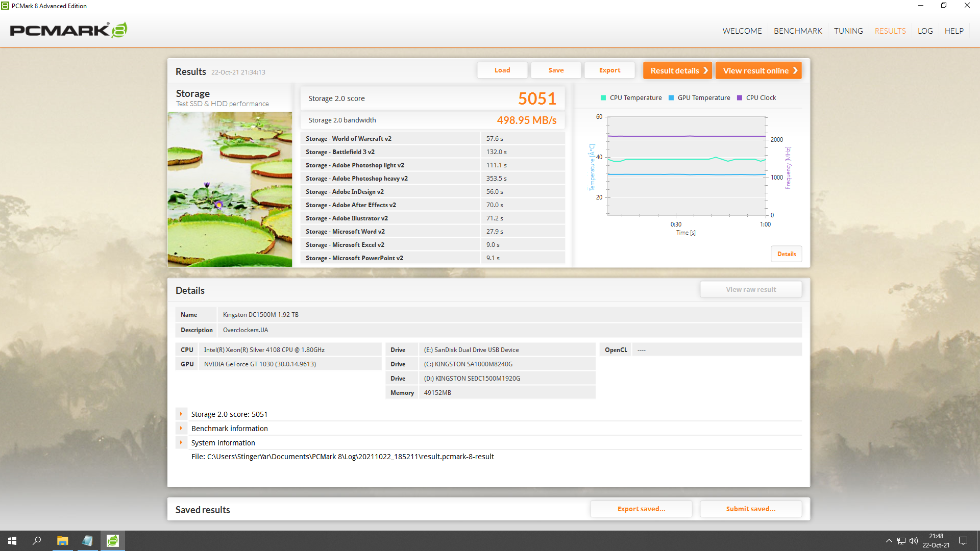
Task: Open notification center icon
Action: pos(963,541)
